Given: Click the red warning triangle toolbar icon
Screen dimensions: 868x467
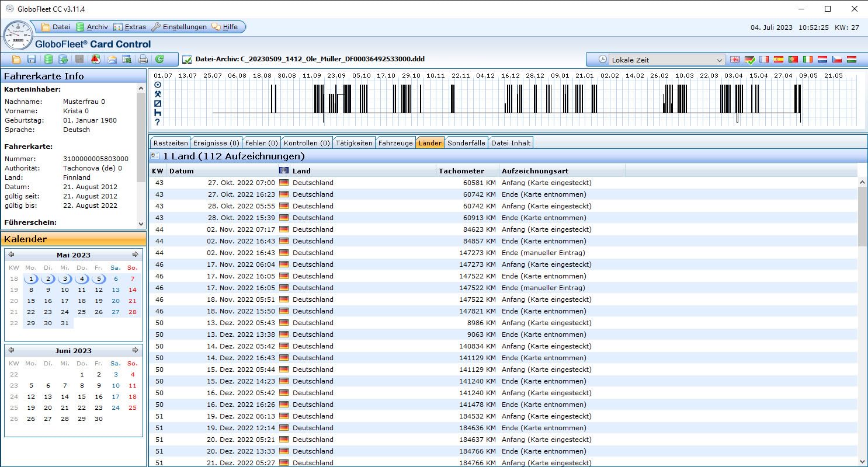Looking at the screenshot, I should 95,59.
